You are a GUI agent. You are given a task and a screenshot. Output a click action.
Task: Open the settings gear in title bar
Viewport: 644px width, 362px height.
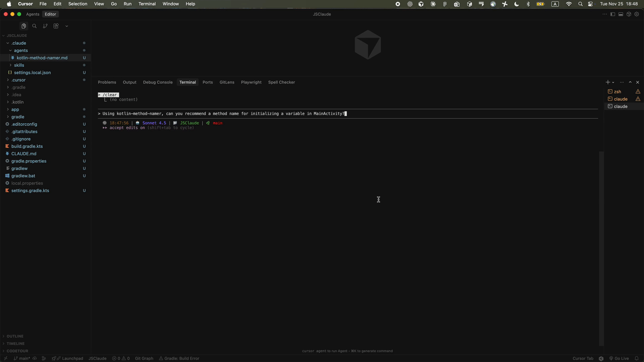click(x=636, y=14)
